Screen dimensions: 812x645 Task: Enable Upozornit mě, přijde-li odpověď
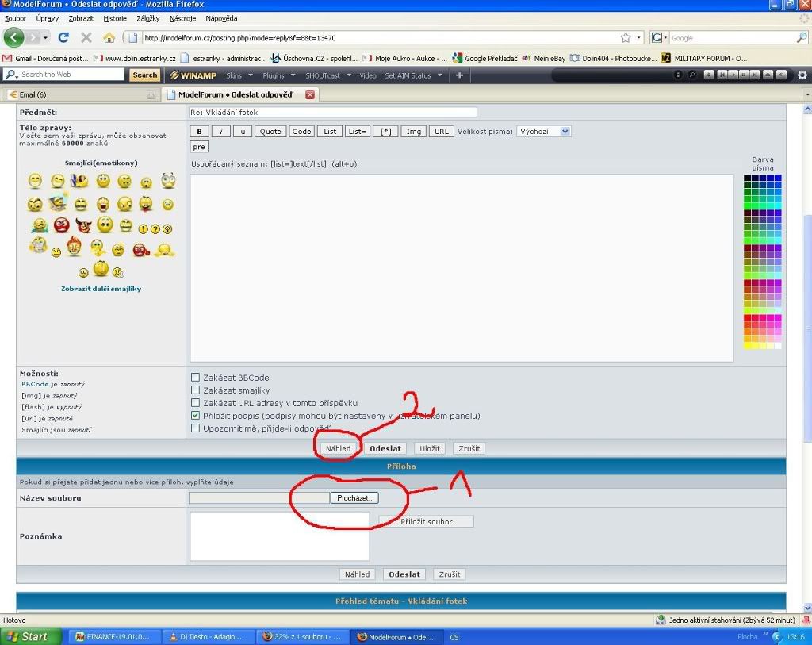point(195,428)
